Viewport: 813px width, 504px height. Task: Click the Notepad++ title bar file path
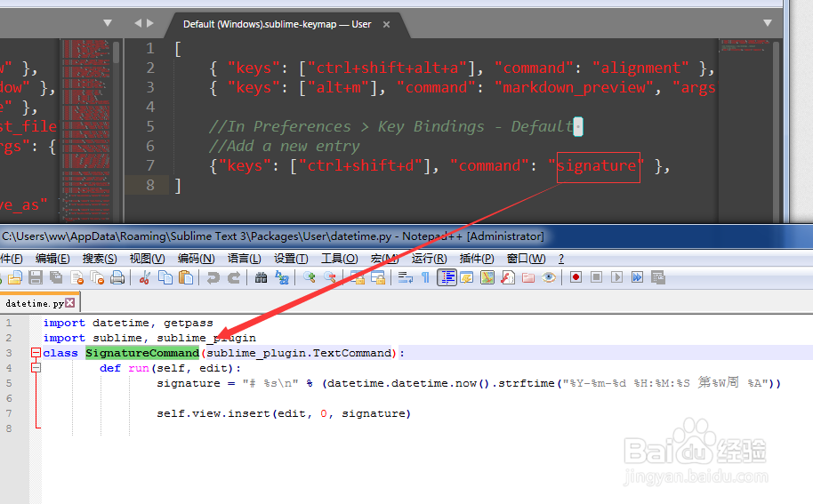197,236
